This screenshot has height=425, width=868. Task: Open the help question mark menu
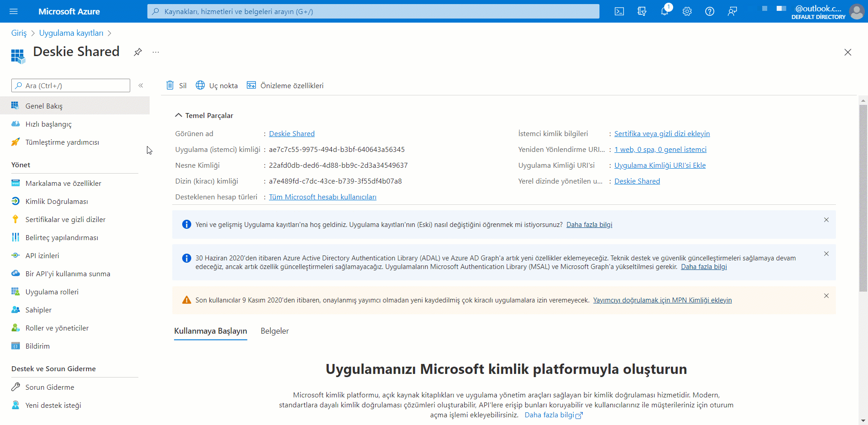(710, 11)
